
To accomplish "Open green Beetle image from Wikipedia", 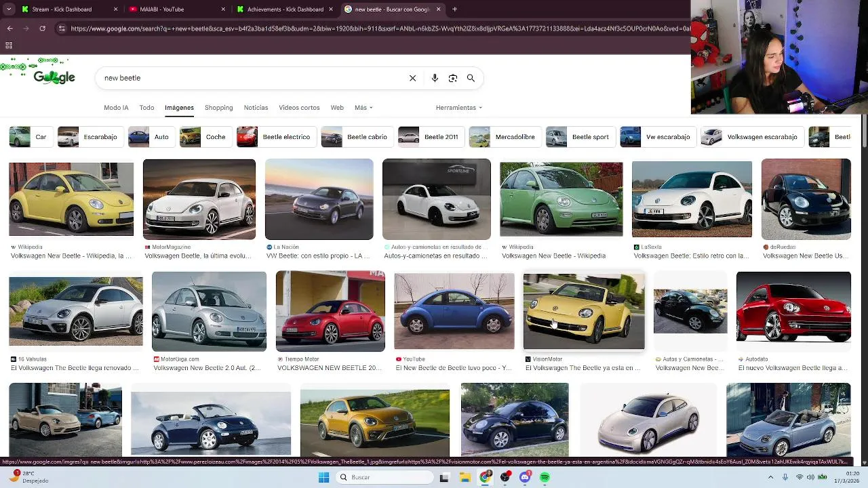I will click(x=561, y=199).
